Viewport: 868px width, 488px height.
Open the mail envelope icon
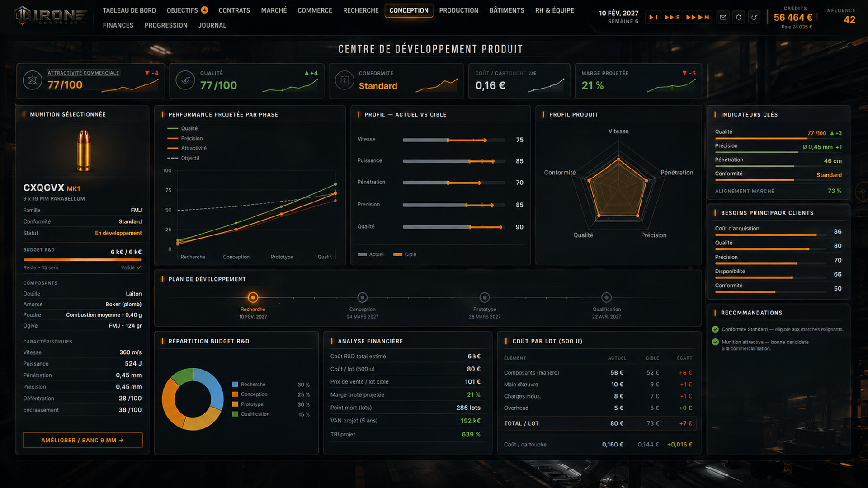pyautogui.click(x=723, y=17)
